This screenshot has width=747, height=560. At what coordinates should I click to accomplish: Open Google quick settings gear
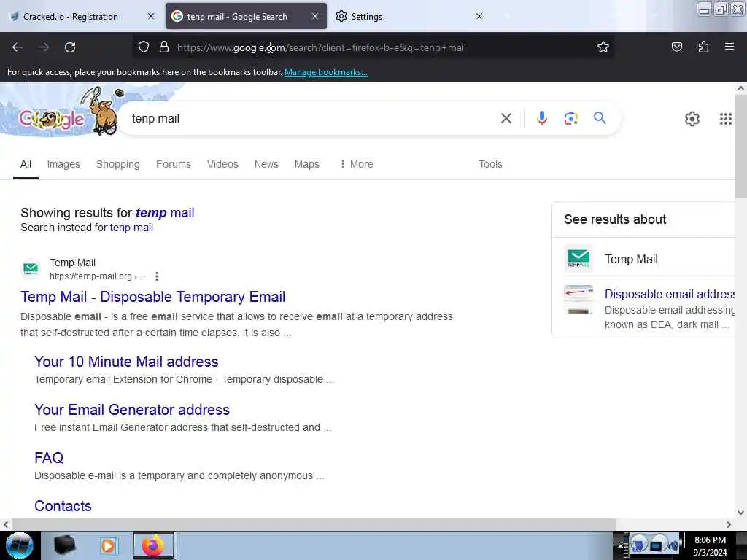[x=692, y=119]
